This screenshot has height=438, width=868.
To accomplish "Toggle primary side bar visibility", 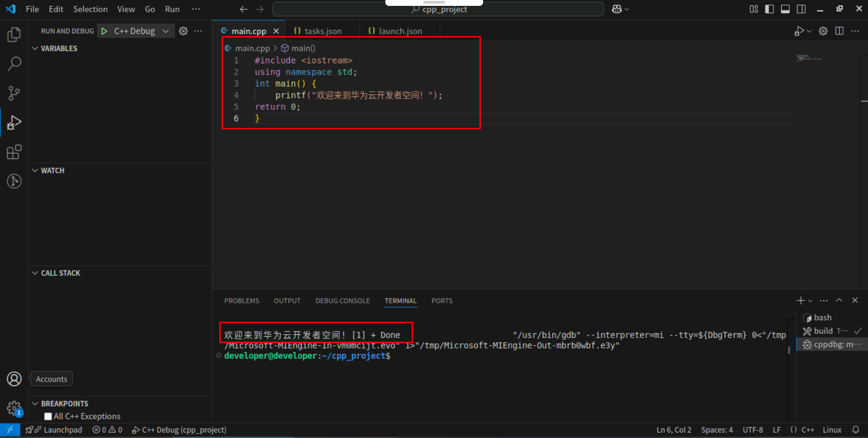I will 769,9.
